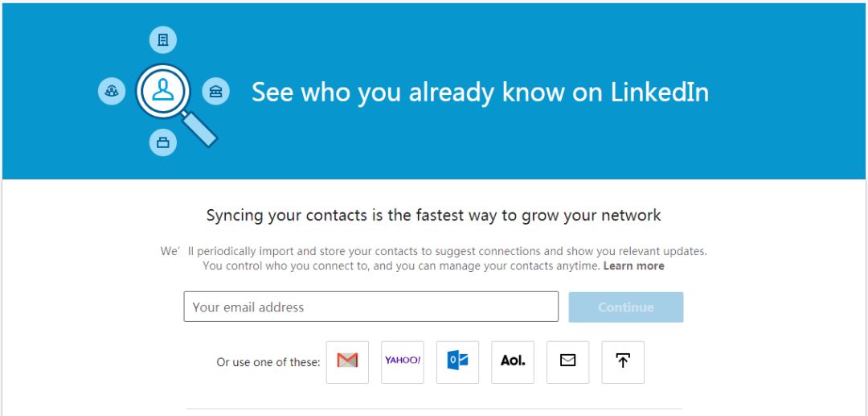Image resolution: width=868 pixels, height=416 pixels.
Task: Pick the Aol. provider button
Action: coord(513,362)
